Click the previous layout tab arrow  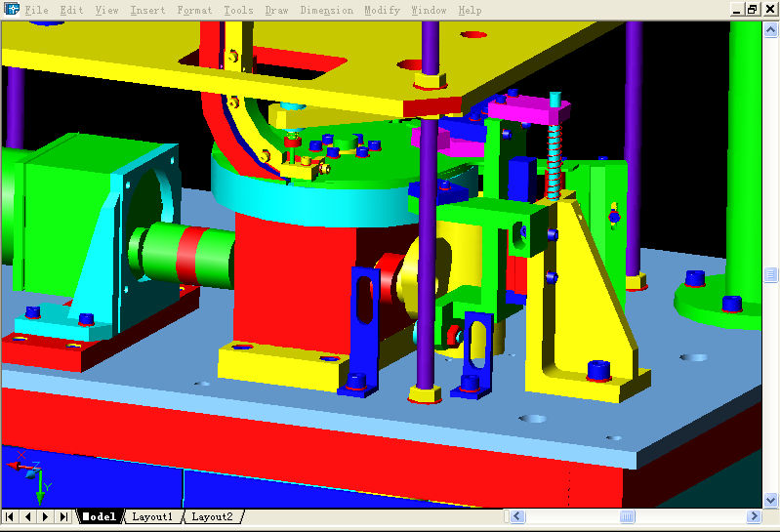pyautogui.click(x=27, y=516)
